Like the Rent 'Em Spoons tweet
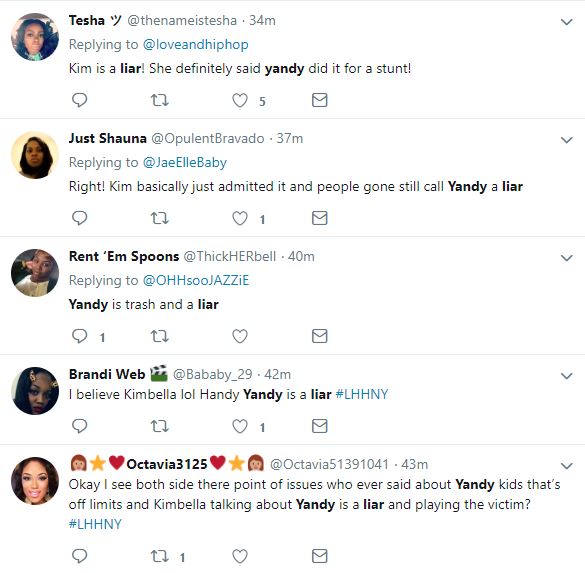 tap(240, 336)
